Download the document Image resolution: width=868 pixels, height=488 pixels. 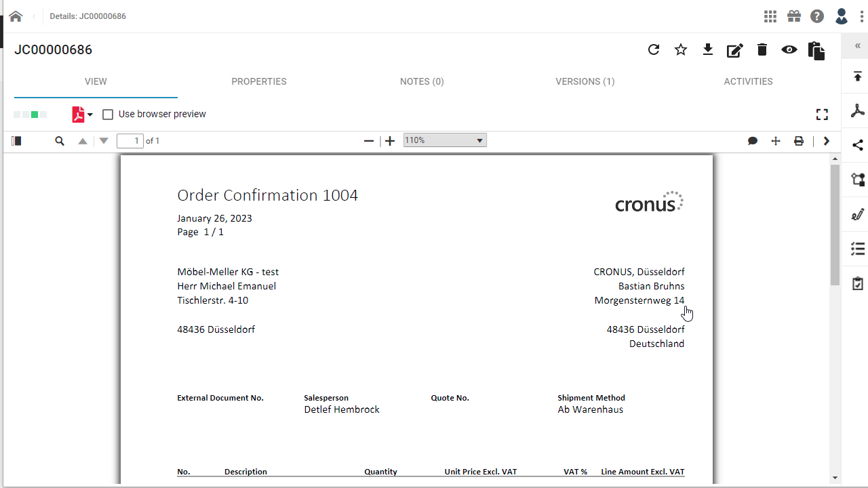[x=708, y=49]
